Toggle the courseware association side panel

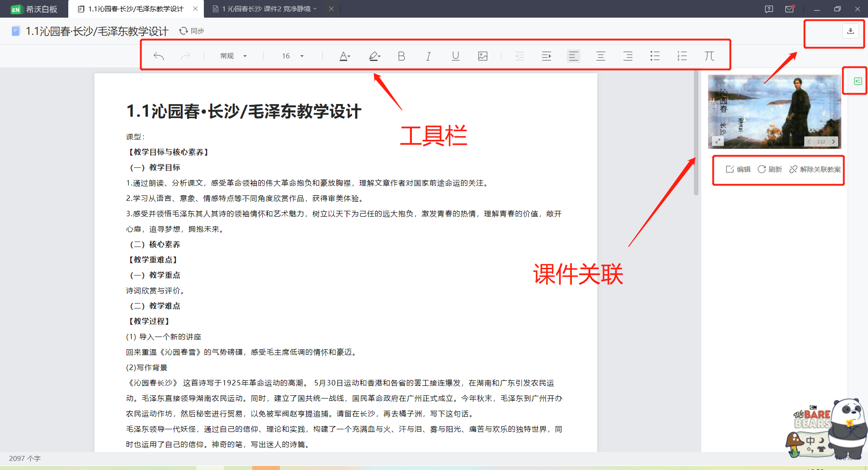[858, 81]
